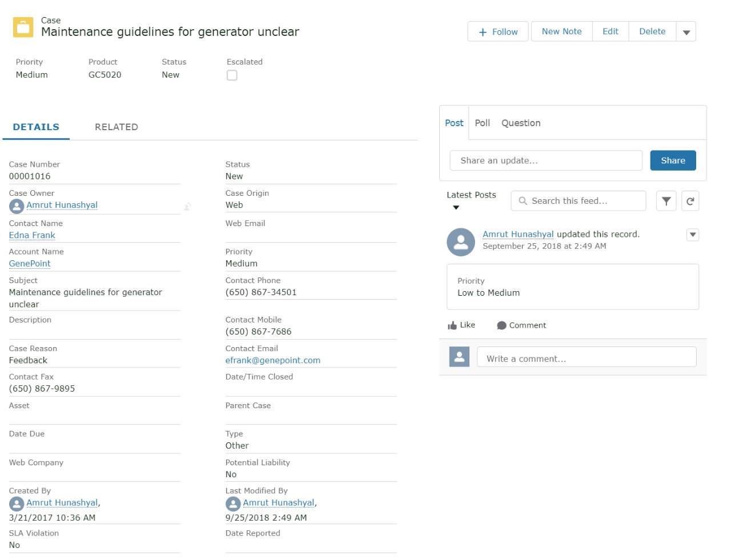Open Created By Amrut Hunashyal link
The image size is (731, 560).
pos(62,503)
